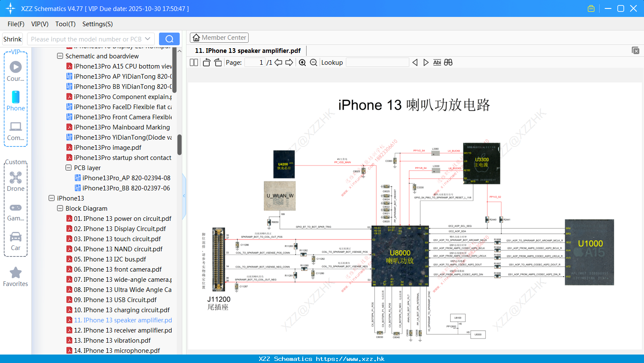Screen dimensions: 644x363
Task: Open the Course video sidebar icon
Action: click(x=16, y=71)
